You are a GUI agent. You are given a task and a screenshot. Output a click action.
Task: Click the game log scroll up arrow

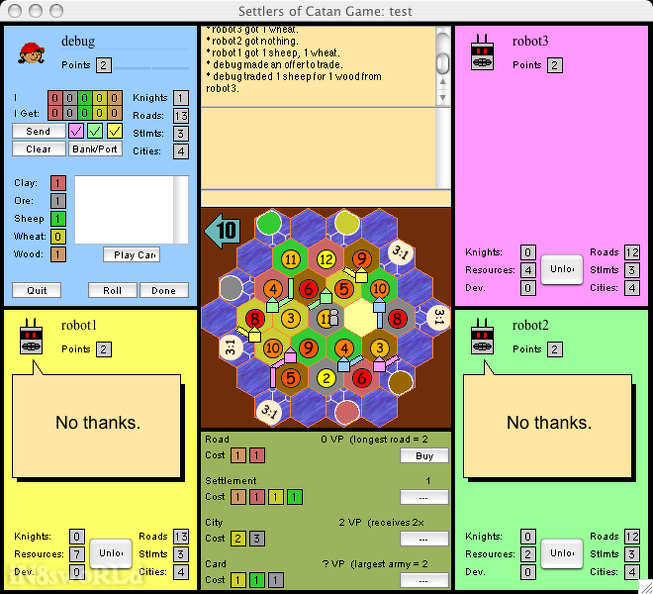[443, 82]
